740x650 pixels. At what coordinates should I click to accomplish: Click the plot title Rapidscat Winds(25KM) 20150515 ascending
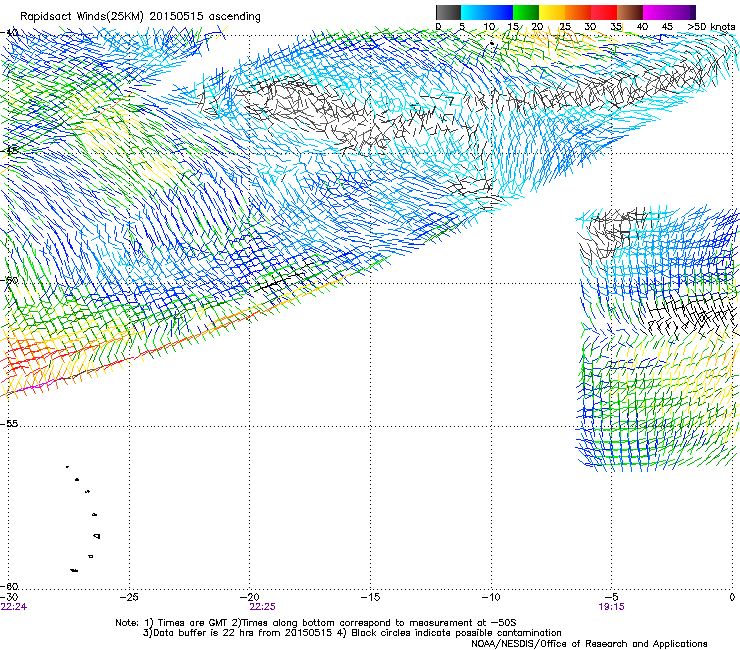click(140, 17)
